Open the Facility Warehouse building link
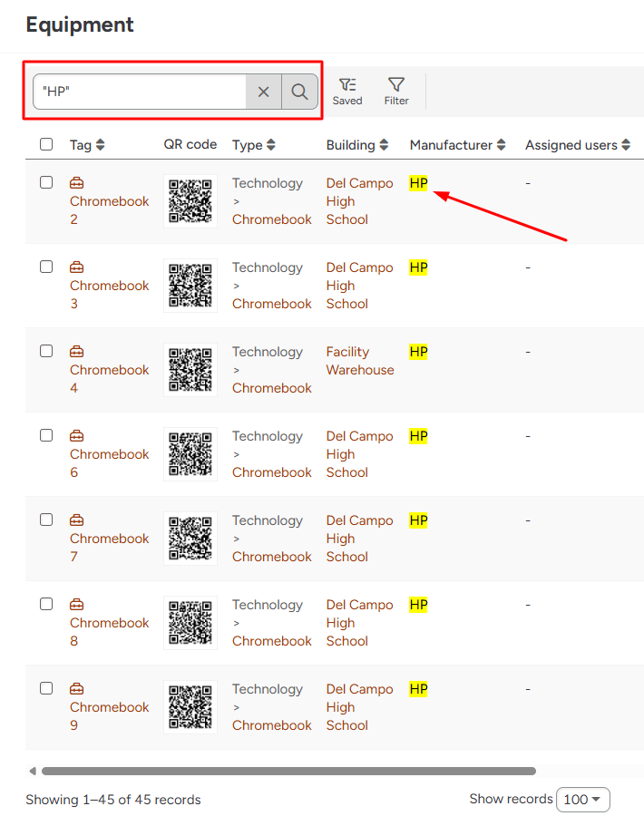This screenshot has height=816, width=644. [x=359, y=361]
